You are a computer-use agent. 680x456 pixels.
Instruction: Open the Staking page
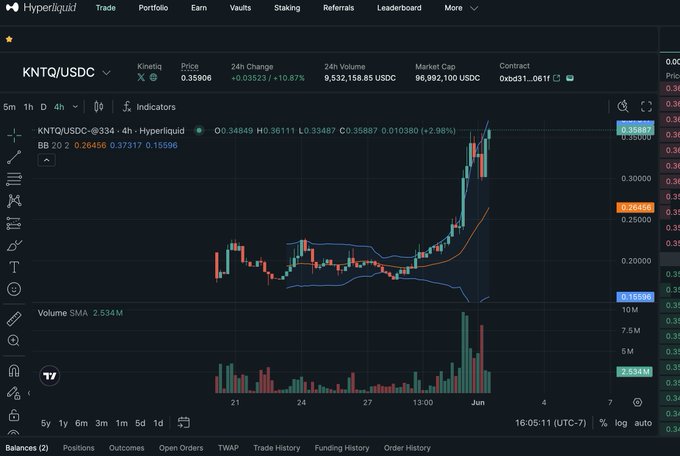[x=287, y=8]
